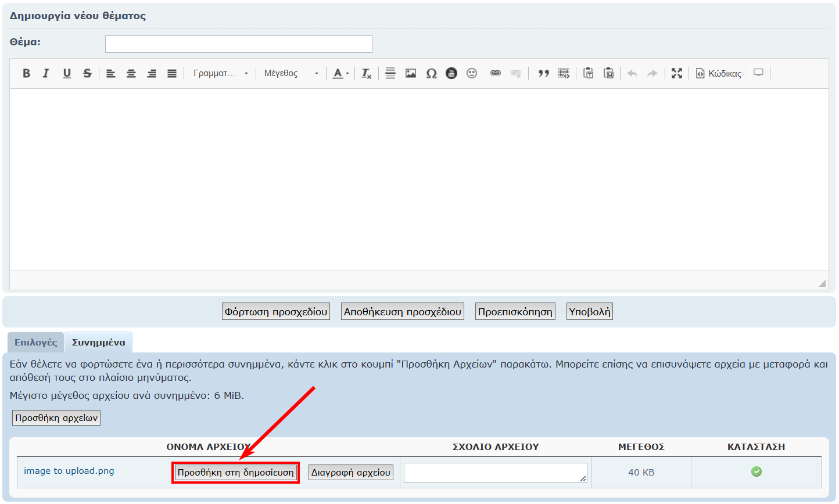Click the monitor preview icon in the toolbar
This screenshot has width=839, height=504.
(x=758, y=73)
